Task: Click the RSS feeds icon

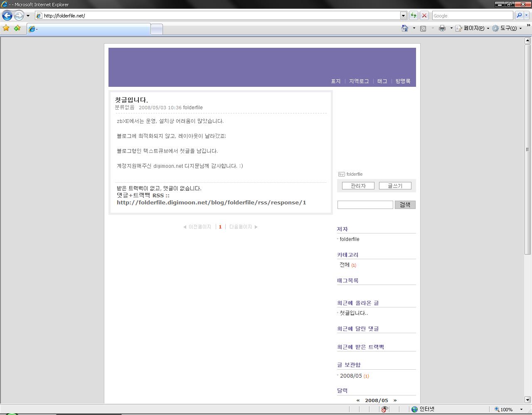Action: [x=423, y=28]
